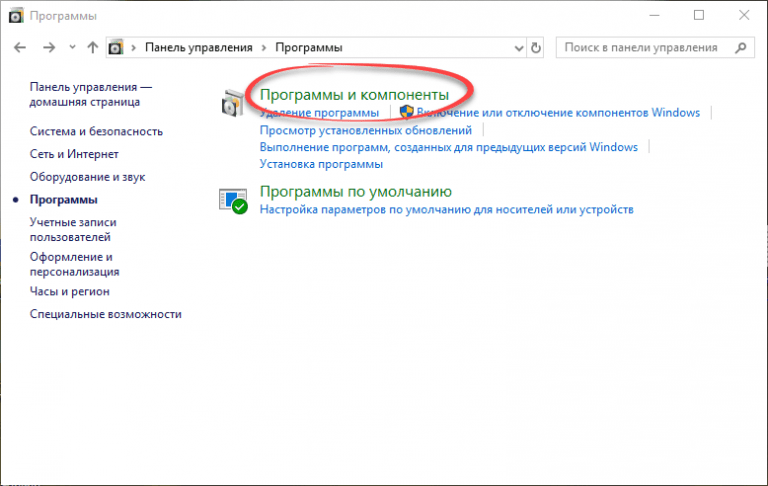Open Оформление и персонализация category

pos(74,264)
